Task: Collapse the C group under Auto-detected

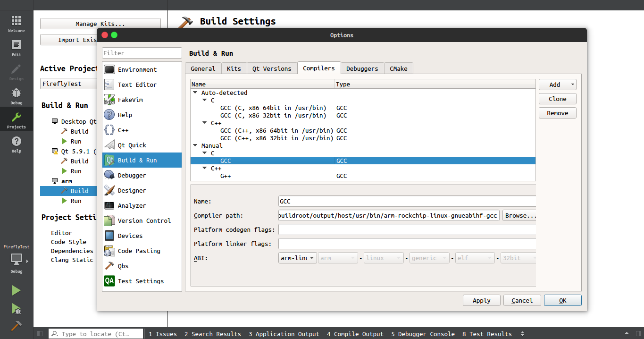Action: 205,101
